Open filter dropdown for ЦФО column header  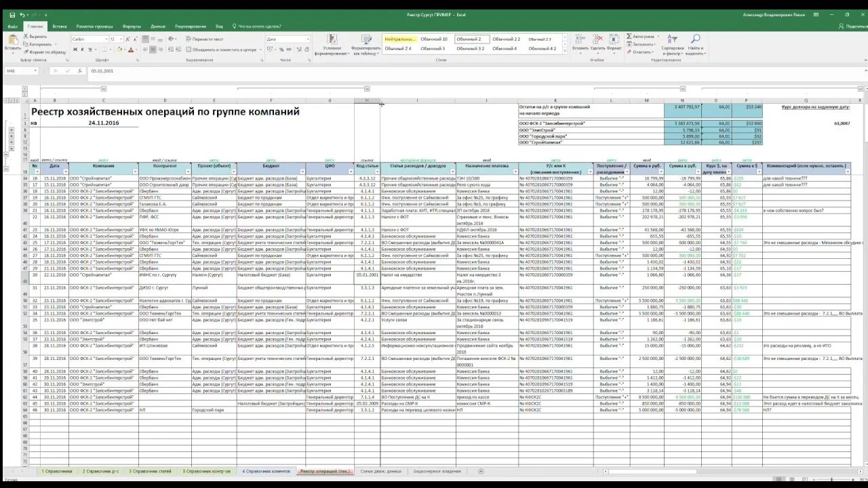(x=351, y=171)
